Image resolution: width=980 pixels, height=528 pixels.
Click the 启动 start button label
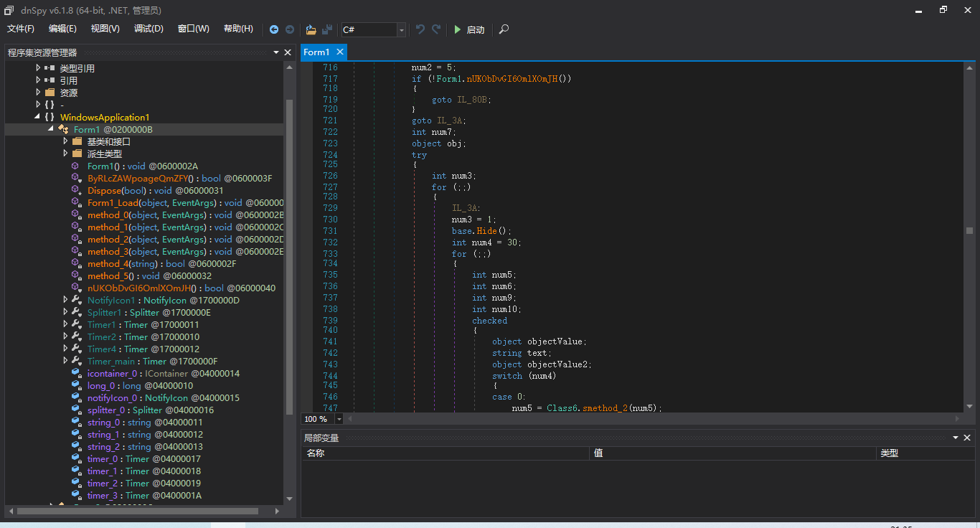pyautogui.click(x=476, y=30)
